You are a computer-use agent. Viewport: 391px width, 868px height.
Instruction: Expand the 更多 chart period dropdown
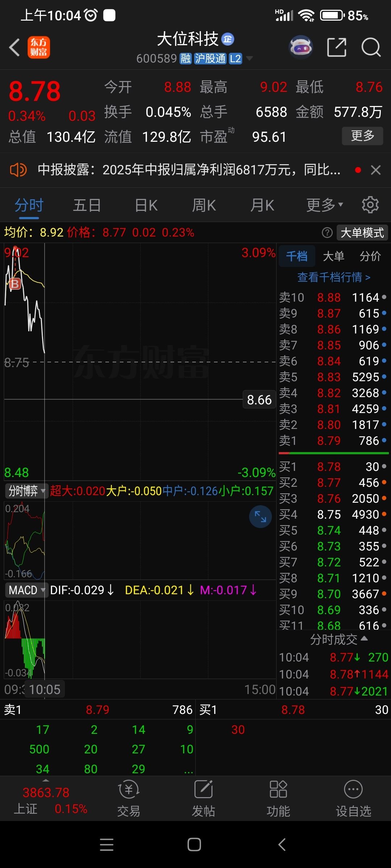[x=324, y=205]
